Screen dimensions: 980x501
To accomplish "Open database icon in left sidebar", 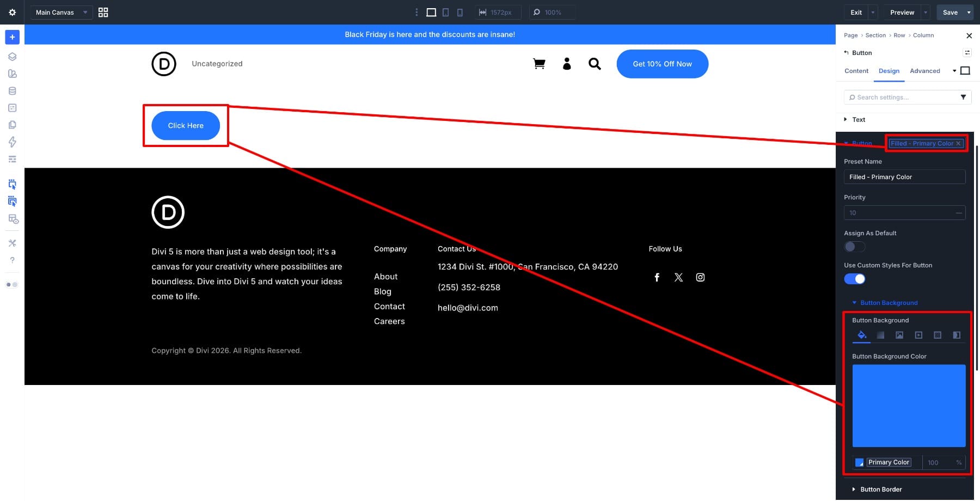I will (x=12, y=91).
